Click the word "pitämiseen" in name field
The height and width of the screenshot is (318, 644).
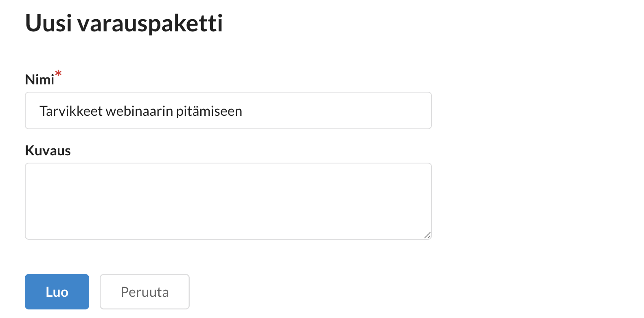209,111
